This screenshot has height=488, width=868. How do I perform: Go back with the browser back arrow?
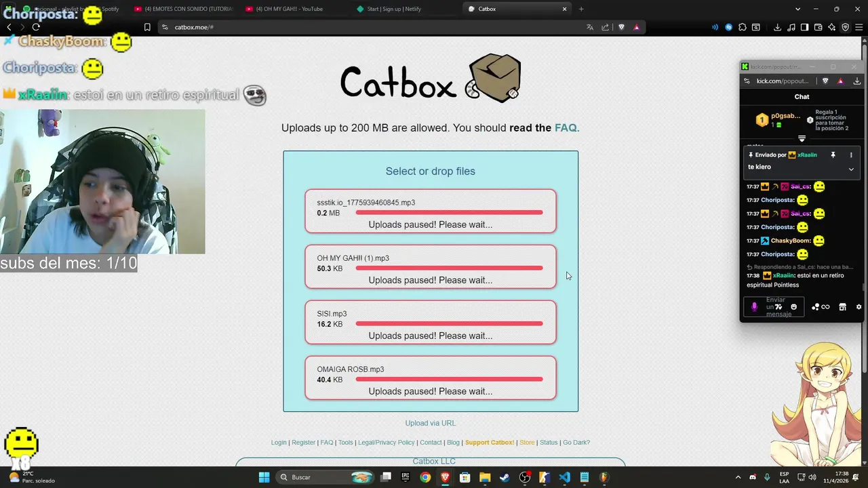click(x=9, y=27)
